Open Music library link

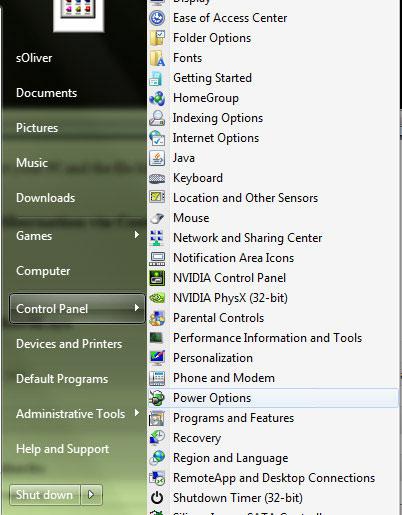coord(32,163)
